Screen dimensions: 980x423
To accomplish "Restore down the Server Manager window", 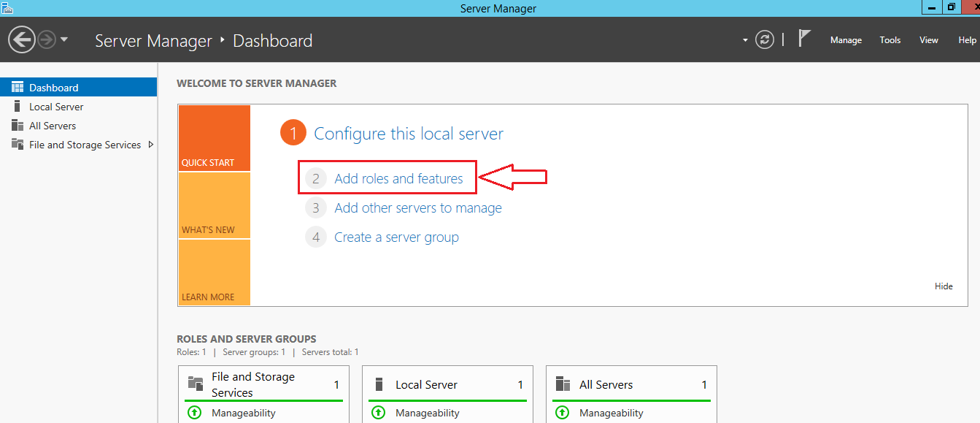I will click(x=952, y=7).
